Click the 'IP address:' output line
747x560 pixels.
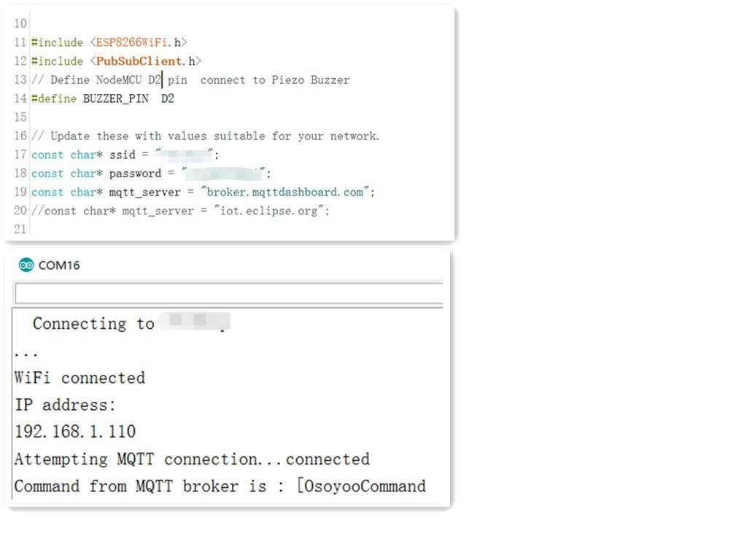click(x=65, y=405)
